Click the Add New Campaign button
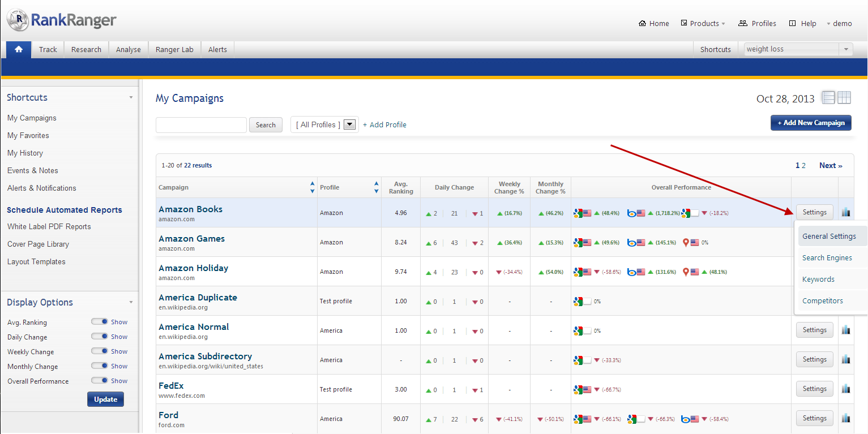Viewport: 868px width, 434px height. pos(810,123)
